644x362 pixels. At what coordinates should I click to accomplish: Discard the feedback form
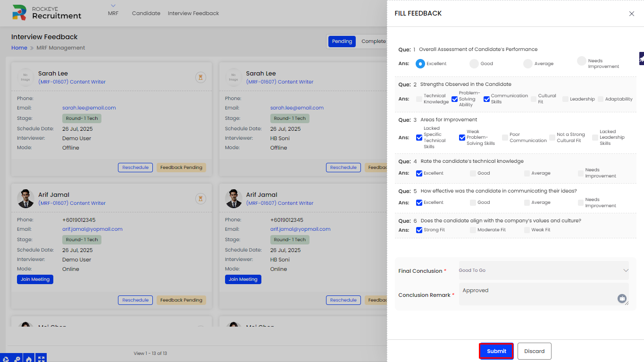[535, 351]
